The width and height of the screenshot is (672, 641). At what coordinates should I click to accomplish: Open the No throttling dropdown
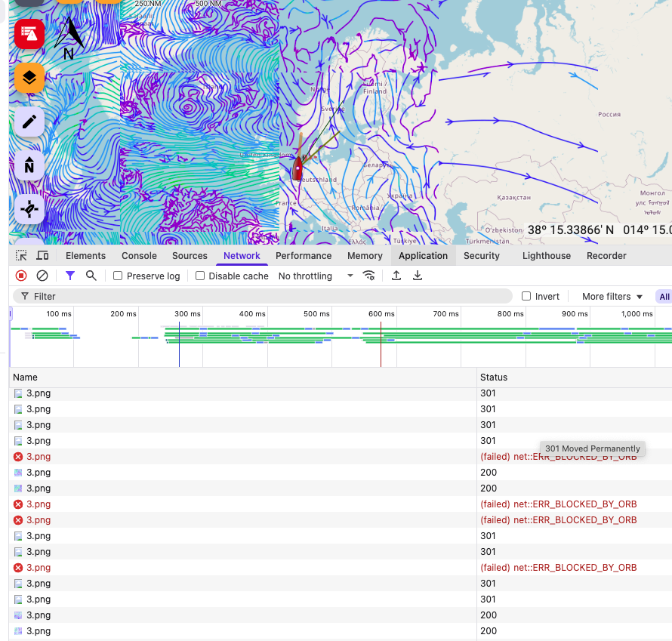pos(316,276)
